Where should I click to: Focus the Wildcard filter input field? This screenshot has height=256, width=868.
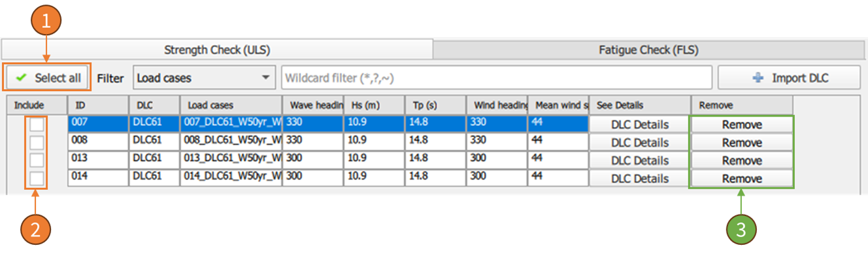click(x=497, y=78)
